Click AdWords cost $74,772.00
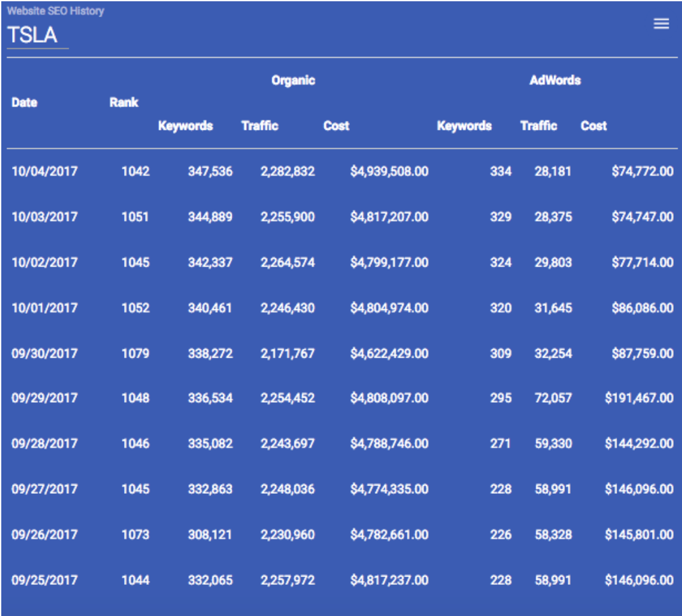 643,171
